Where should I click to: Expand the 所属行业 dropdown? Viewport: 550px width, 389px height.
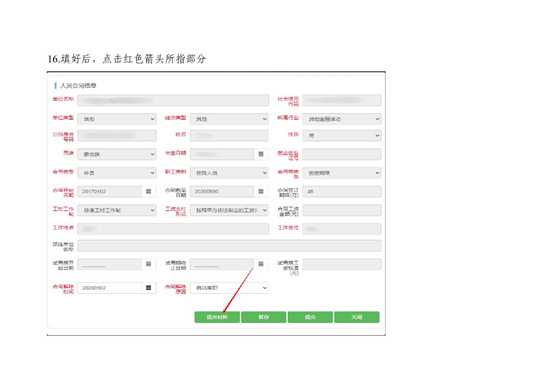coord(342,119)
